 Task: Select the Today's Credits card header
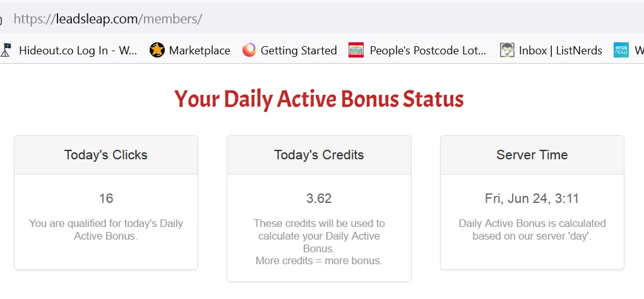click(319, 155)
